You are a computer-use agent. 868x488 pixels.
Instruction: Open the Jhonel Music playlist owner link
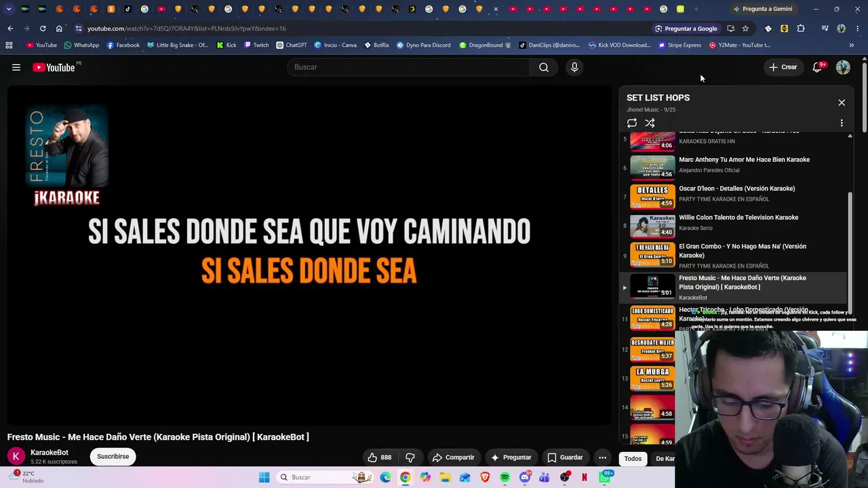point(642,110)
